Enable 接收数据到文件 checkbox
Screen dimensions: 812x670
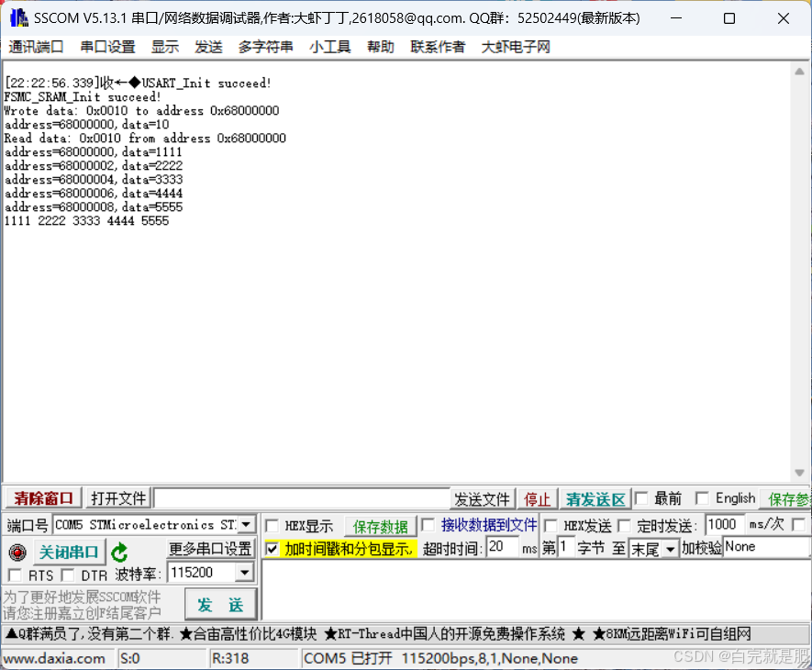pyautogui.click(x=428, y=525)
